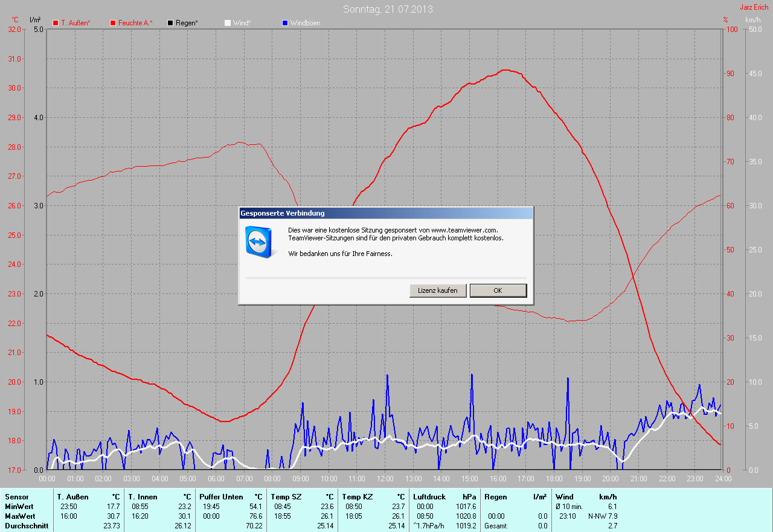
Task: Click the Lizenz kaufen button
Action: 438,290
